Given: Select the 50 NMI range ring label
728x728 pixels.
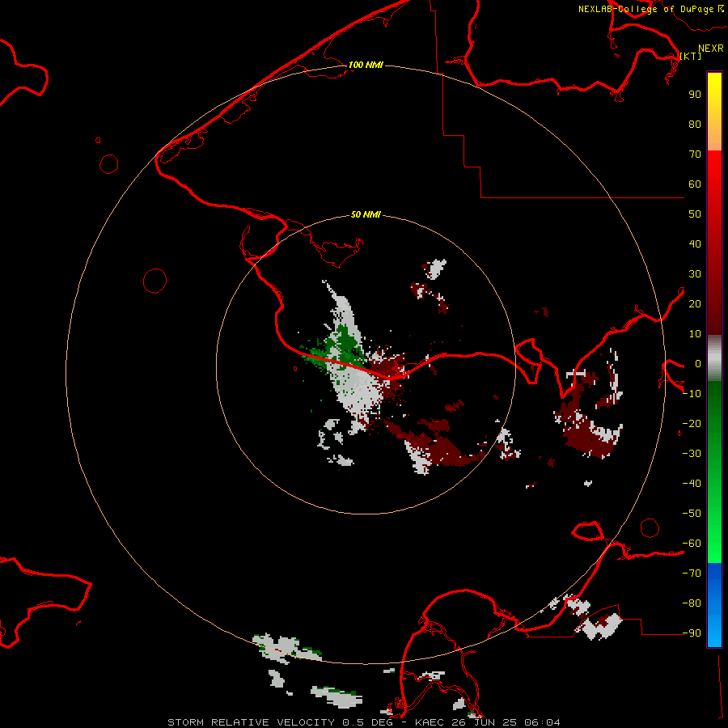Looking at the screenshot, I should [x=366, y=214].
